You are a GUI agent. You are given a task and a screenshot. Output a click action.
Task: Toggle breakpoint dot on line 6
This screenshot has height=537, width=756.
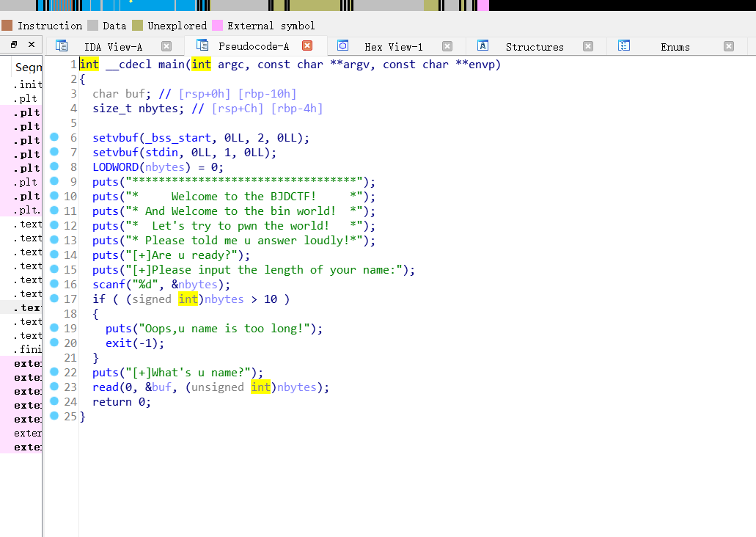click(54, 137)
